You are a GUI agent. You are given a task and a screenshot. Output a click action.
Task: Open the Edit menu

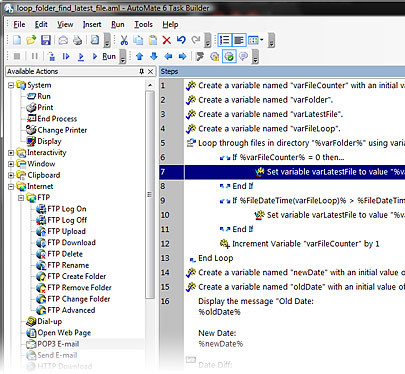click(x=41, y=25)
